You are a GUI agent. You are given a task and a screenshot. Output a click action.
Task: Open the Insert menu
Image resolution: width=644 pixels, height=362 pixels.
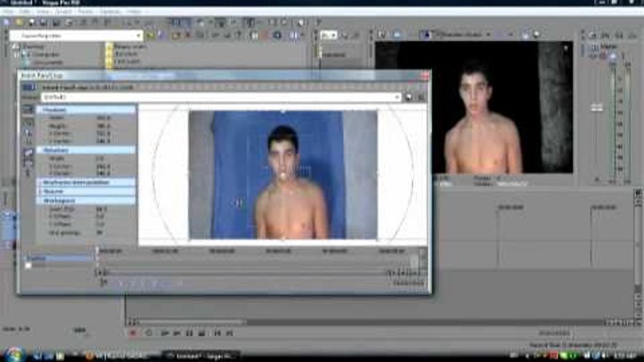point(64,12)
